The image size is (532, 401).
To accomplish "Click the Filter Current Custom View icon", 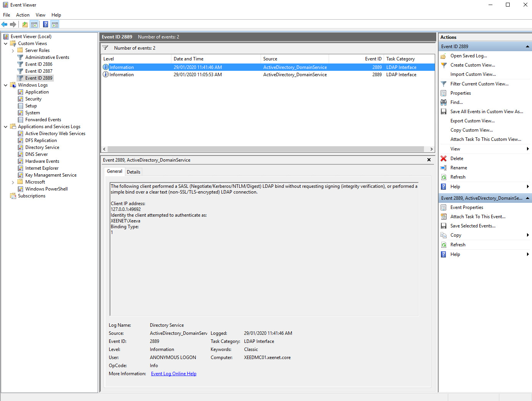I will tap(444, 84).
